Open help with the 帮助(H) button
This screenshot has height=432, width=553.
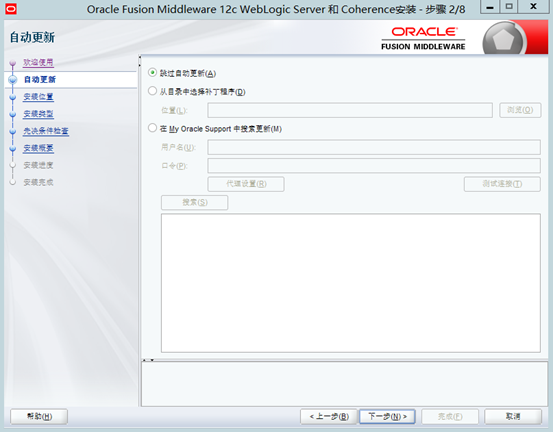(39, 416)
